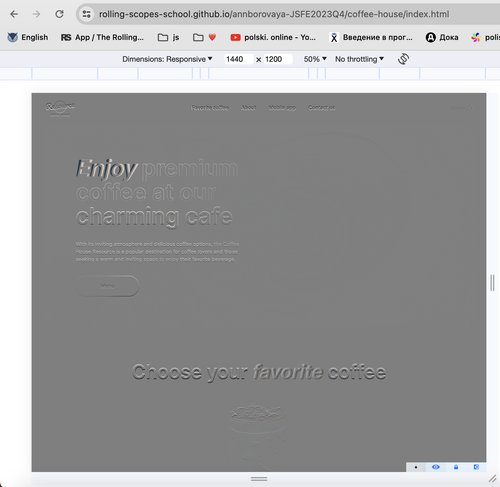Click the 'Choose your favorite coffee' heading
The image size is (500, 487).
[x=259, y=372]
